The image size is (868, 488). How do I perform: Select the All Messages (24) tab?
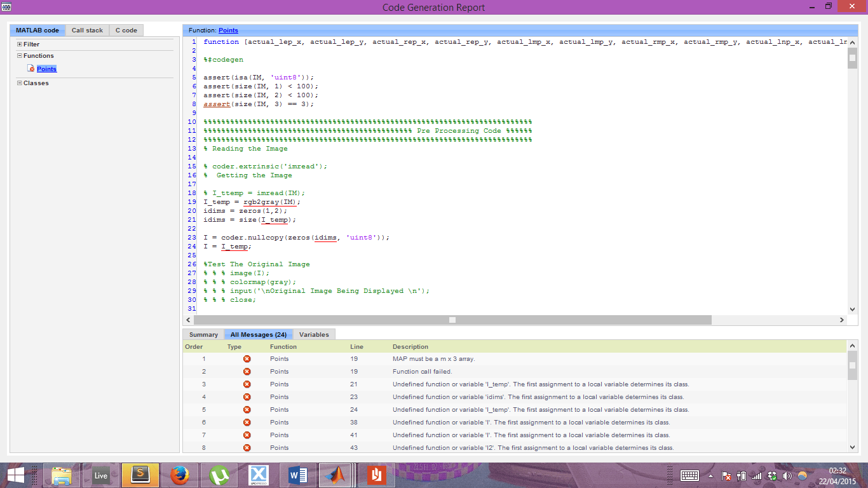pyautogui.click(x=258, y=334)
